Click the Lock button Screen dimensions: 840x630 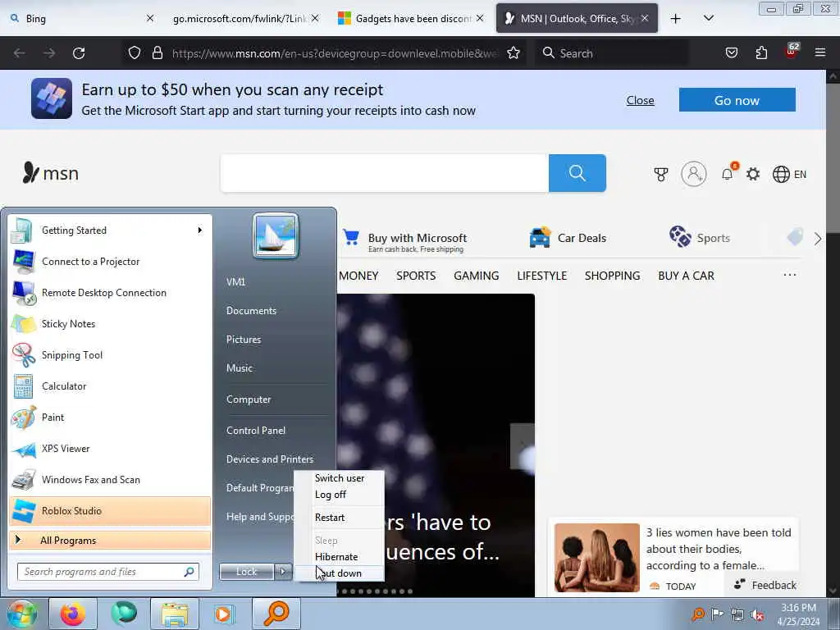click(246, 572)
